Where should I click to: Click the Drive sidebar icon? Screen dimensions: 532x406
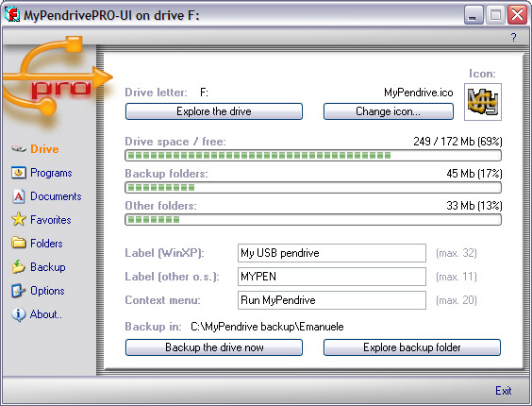pos(19,149)
